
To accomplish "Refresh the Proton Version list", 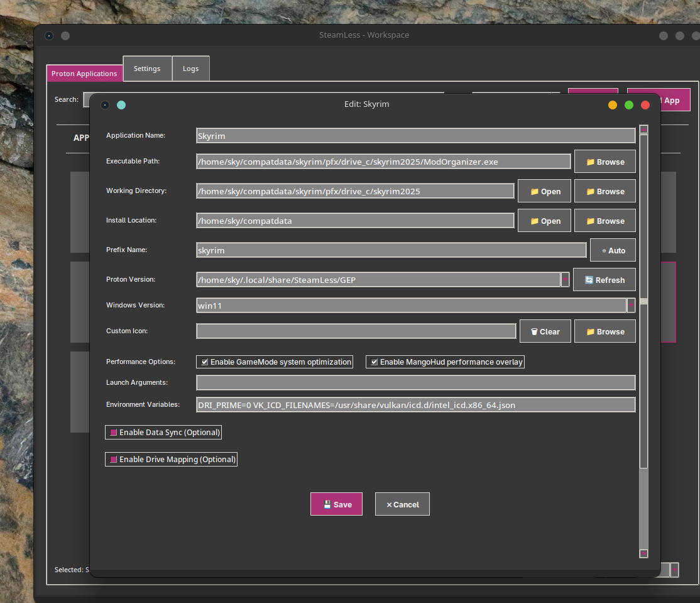I will 604,280.
